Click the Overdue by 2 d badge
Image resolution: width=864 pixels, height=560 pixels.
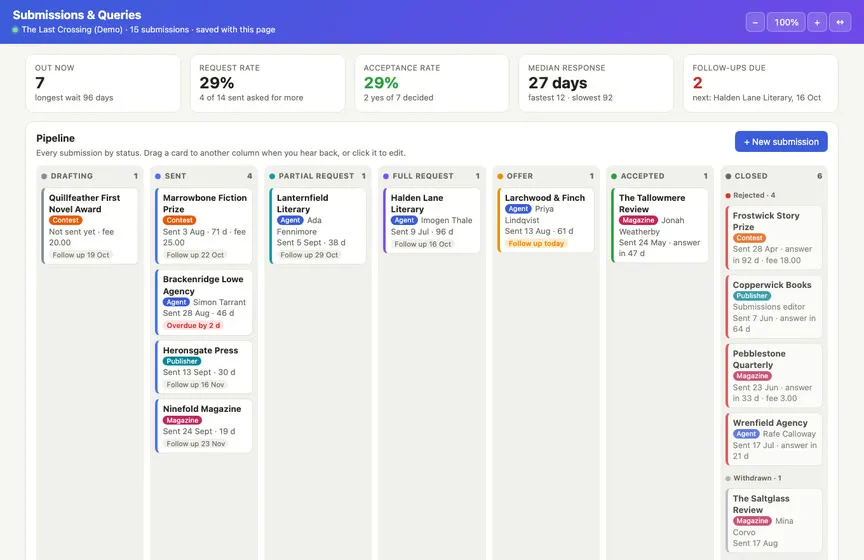click(x=193, y=325)
